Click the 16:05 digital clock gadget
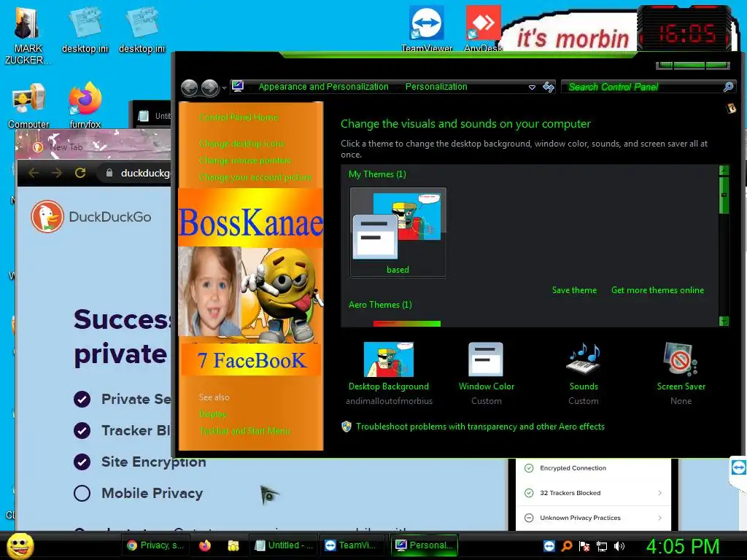Viewport: 747px width, 560px height. [685, 34]
